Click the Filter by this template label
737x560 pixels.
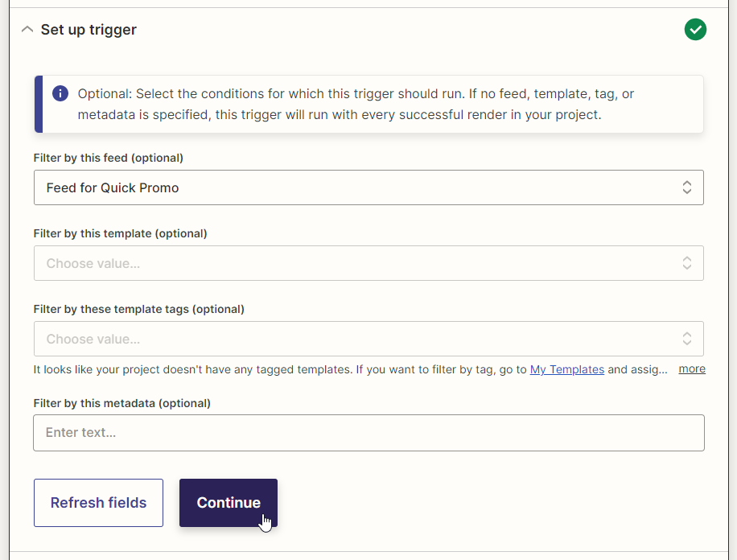coord(121,233)
